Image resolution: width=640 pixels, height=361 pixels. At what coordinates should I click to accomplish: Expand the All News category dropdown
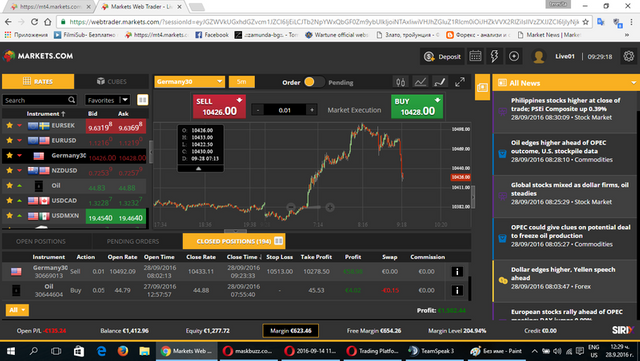(633, 83)
